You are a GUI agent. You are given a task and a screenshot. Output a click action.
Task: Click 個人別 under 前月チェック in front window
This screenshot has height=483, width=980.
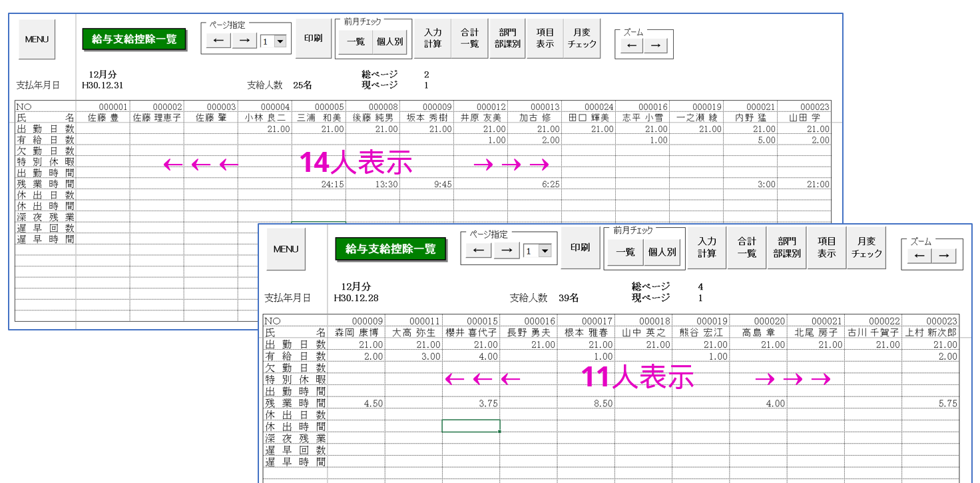click(x=662, y=252)
